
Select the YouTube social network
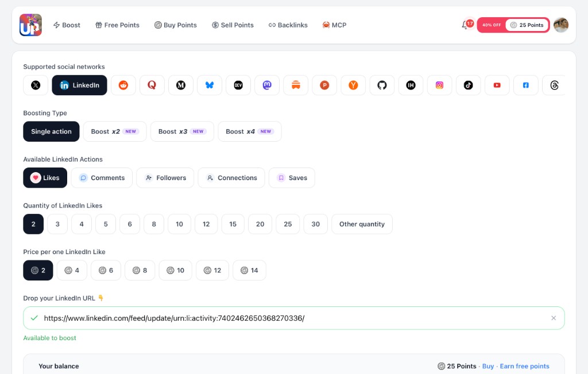[497, 85]
